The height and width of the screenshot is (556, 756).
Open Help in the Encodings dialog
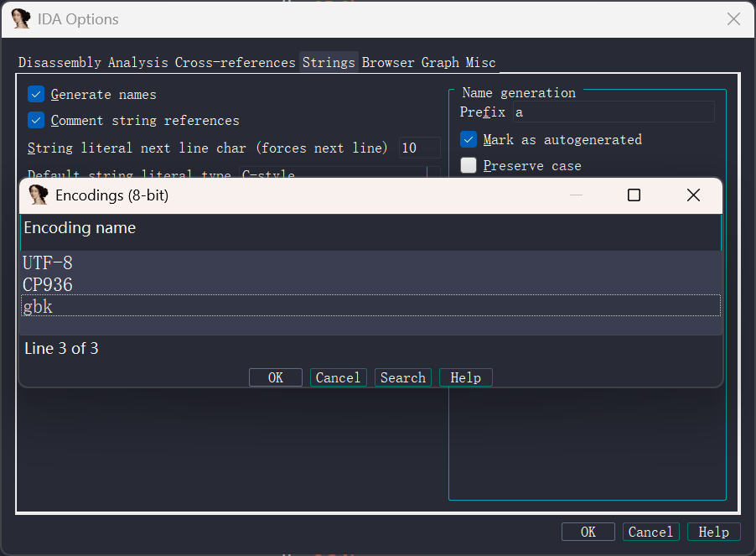[x=466, y=377]
